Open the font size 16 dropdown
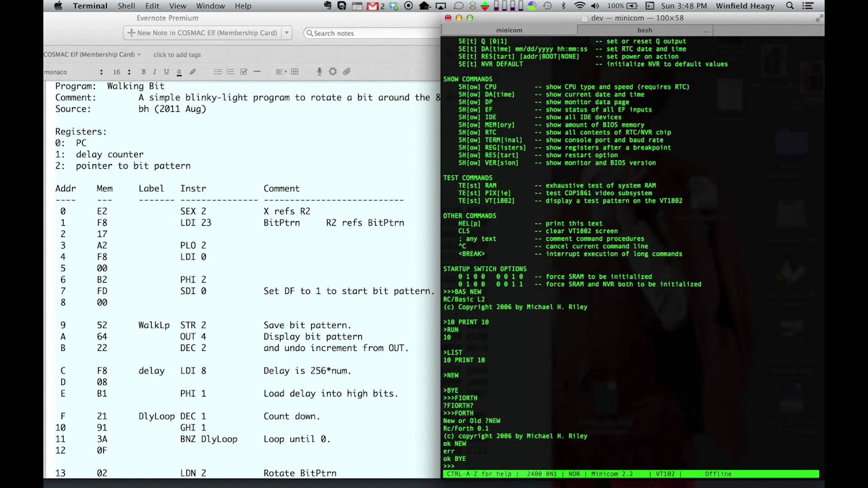The width and height of the screenshot is (868, 488). pyautogui.click(x=121, y=72)
